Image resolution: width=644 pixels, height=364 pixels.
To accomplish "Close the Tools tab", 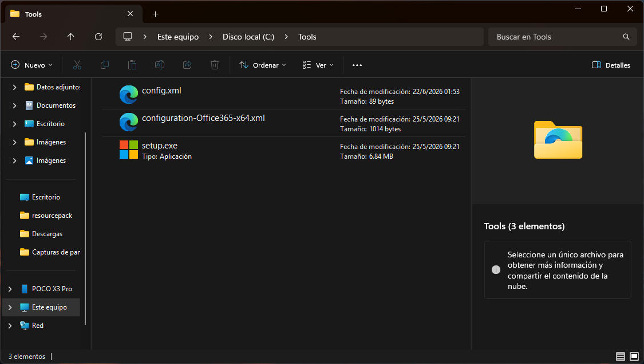I will click(x=130, y=14).
